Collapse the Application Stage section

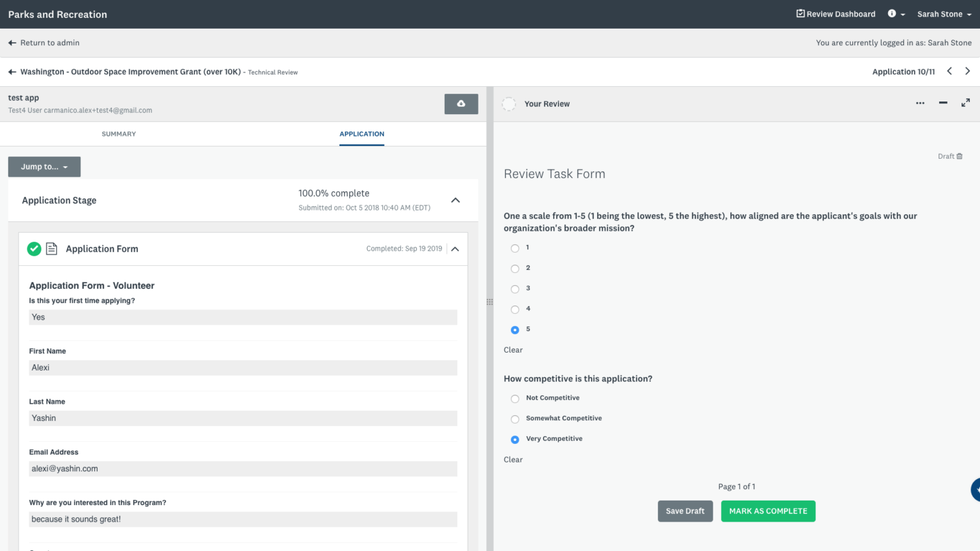(x=455, y=200)
